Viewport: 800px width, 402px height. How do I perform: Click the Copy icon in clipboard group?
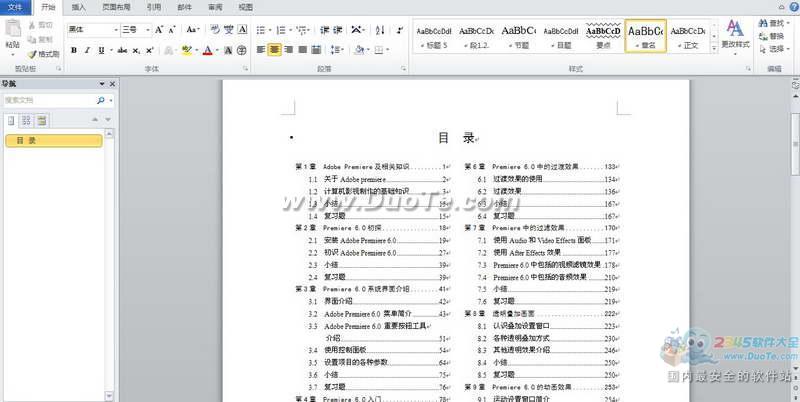pos(32,39)
